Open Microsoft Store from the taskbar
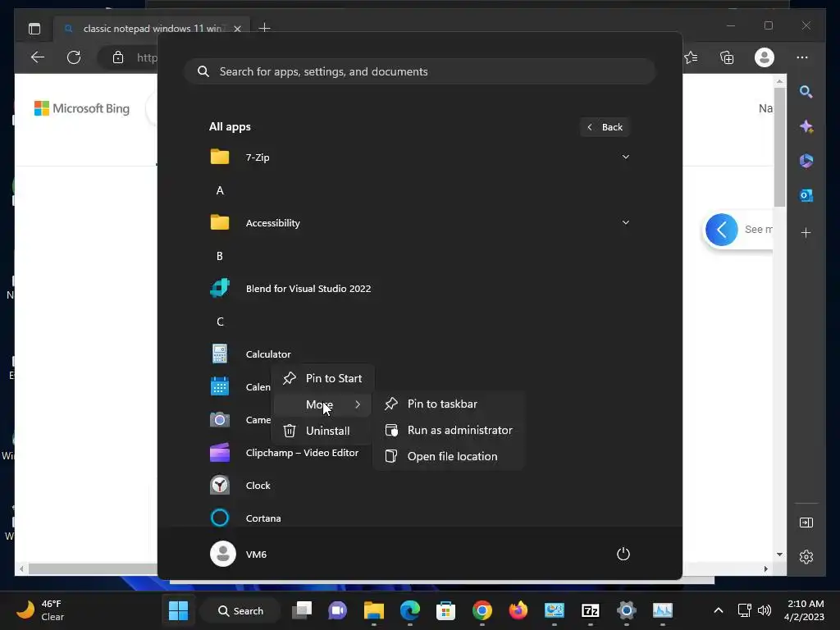This screenshot has height=630, width=840. pyautogui.click(x=445, y=610)
